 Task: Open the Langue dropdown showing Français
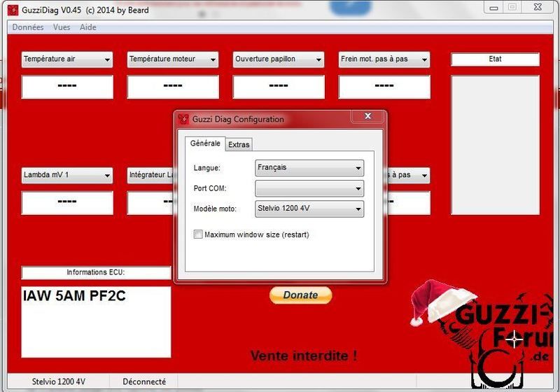[x=309, y=168]
